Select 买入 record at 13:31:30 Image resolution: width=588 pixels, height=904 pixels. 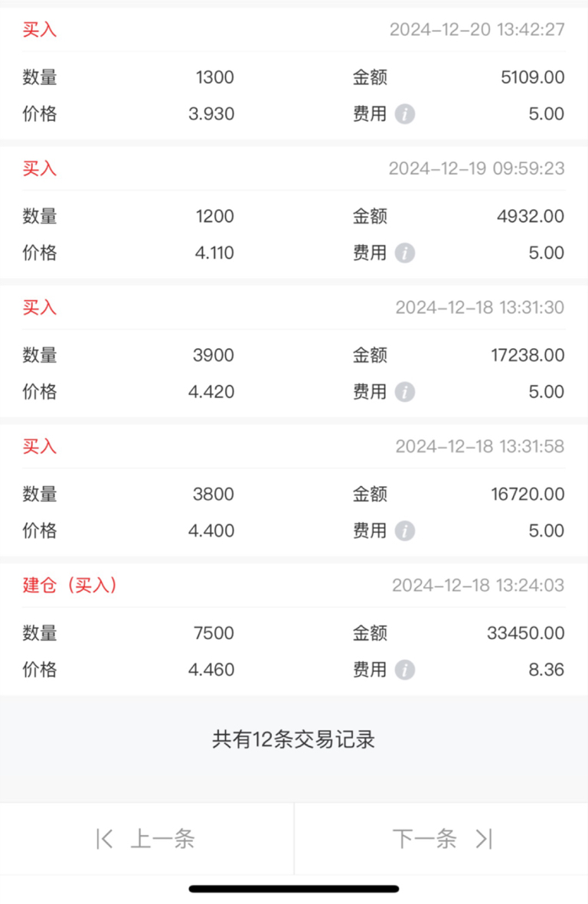coord(294,351)
